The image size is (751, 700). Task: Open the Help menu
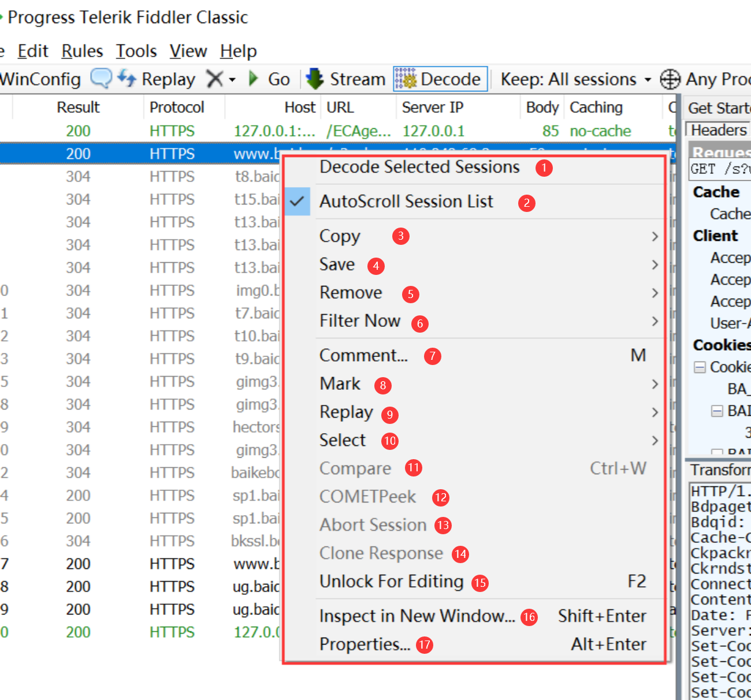pyautogui.click(x=238, y=51)
